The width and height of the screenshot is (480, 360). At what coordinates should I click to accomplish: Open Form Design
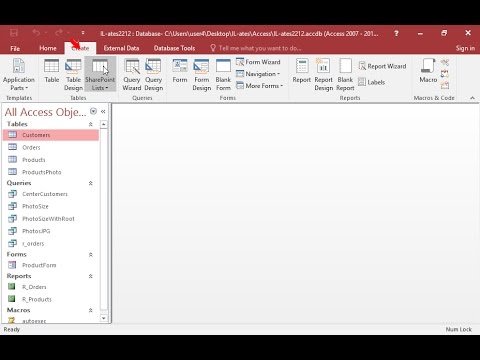201,74
